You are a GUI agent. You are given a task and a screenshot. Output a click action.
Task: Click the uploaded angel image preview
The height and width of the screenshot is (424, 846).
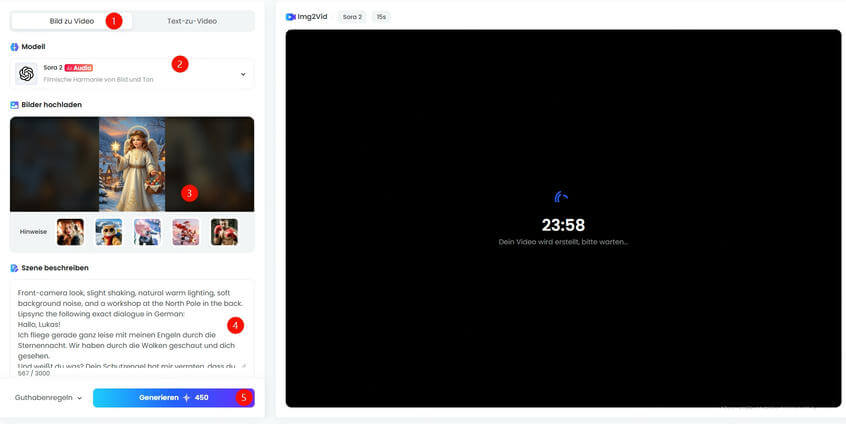click(132, 164)
